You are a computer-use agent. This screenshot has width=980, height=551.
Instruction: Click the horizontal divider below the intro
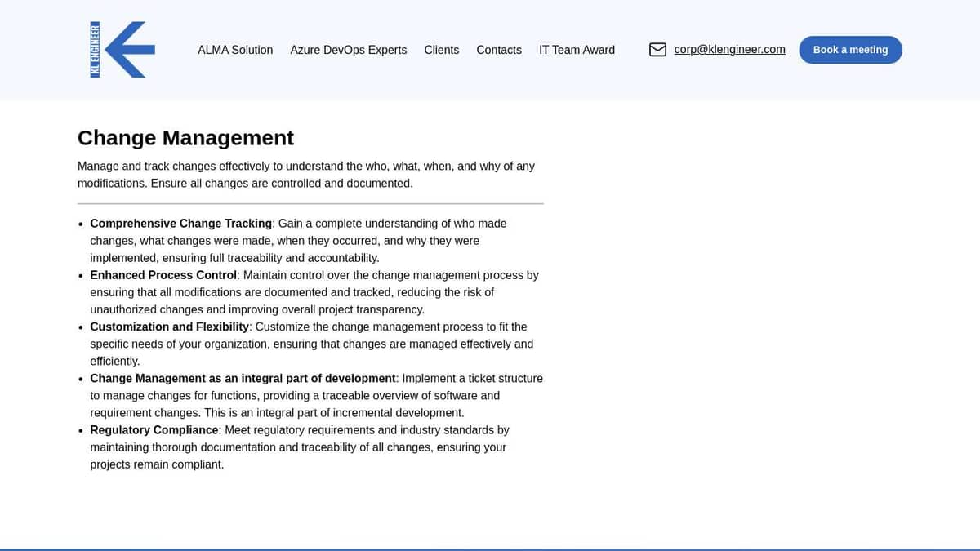point(310,202)
